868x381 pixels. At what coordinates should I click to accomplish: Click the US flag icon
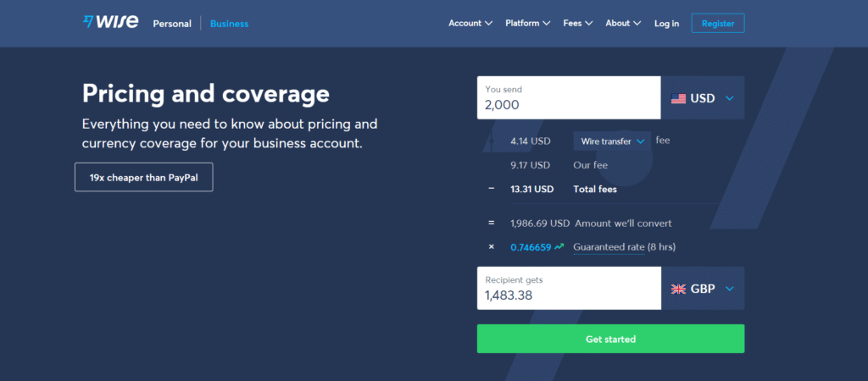(678, 98)
